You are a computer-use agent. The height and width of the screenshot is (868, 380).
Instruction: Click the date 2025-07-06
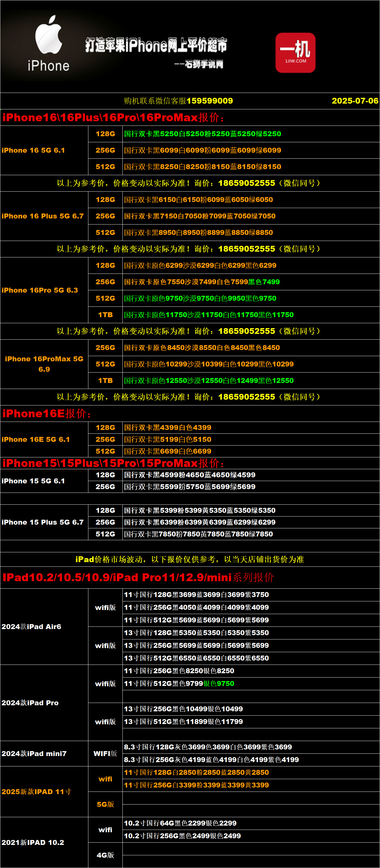[x=355, y=101]
